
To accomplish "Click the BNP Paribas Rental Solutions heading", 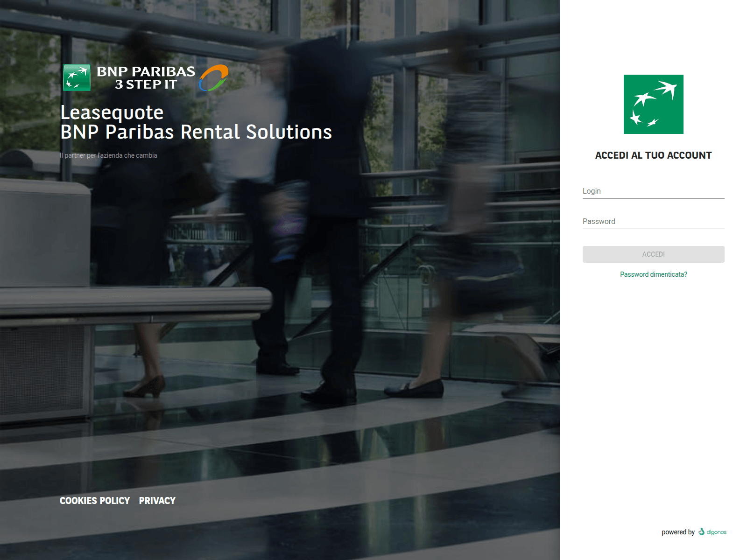I will point(196,132).
